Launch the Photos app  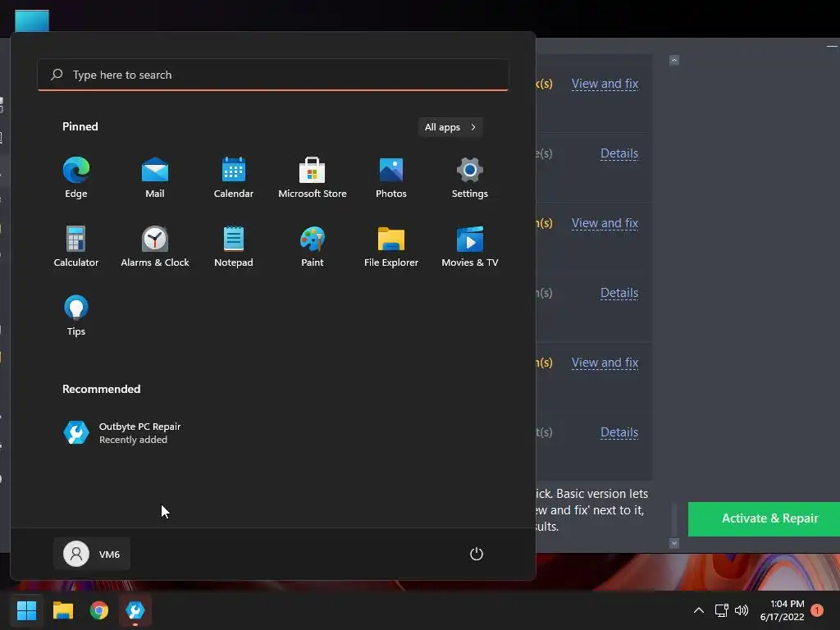click(x=391, y=178)
